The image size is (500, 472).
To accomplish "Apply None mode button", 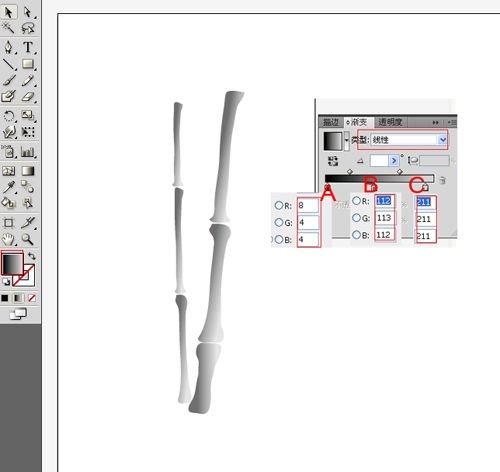I will [32, 298].
